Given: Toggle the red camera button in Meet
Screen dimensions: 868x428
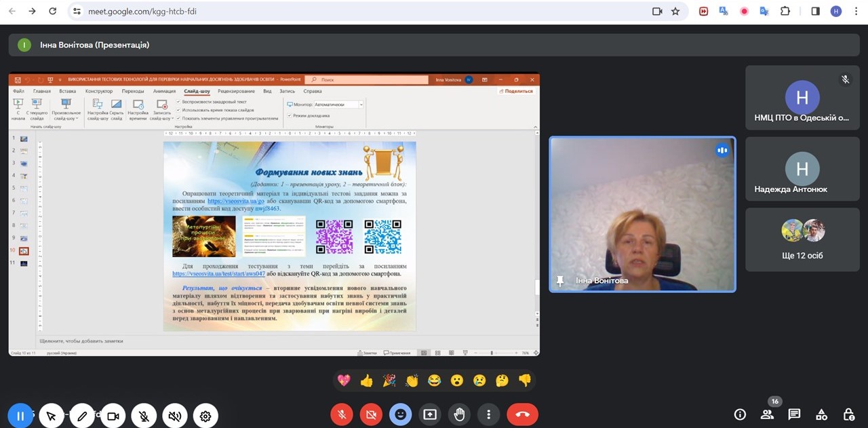Looking at the screenshot, I should 371,414.
